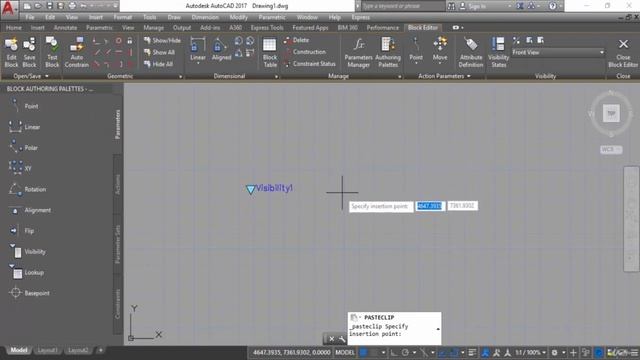Toggle polar tracking in status bar

click(x=405, y=353)
